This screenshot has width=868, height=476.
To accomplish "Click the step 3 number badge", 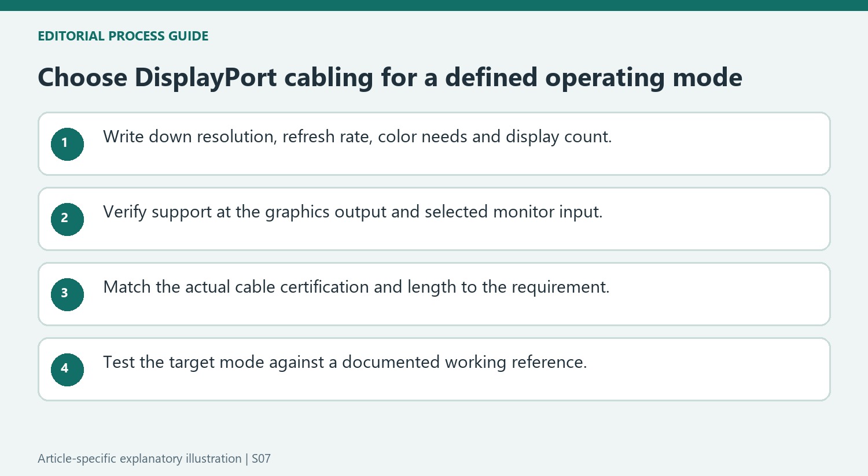I will [x=67, y=294].
